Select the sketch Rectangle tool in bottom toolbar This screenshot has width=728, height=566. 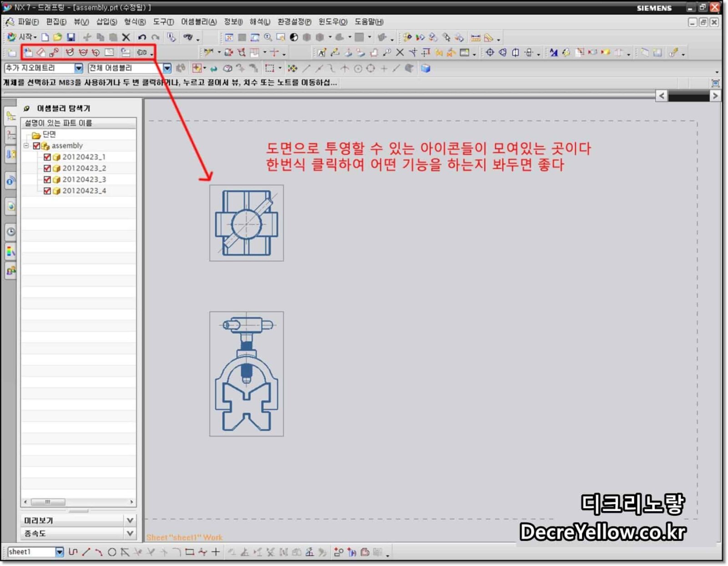[190, 552]
